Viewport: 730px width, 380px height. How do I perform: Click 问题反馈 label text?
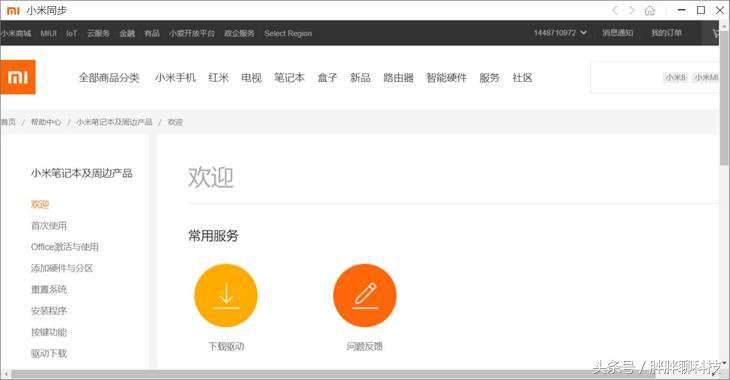tap(365, 346)
